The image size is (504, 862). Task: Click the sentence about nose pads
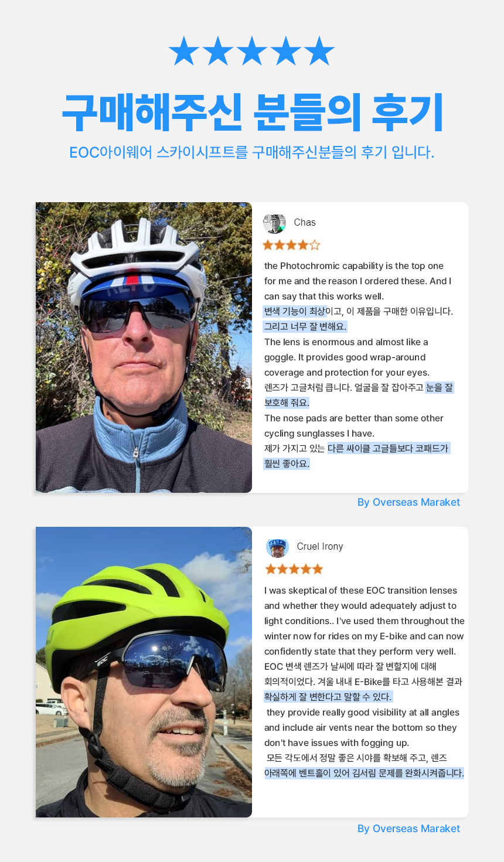tap(353, 426)
